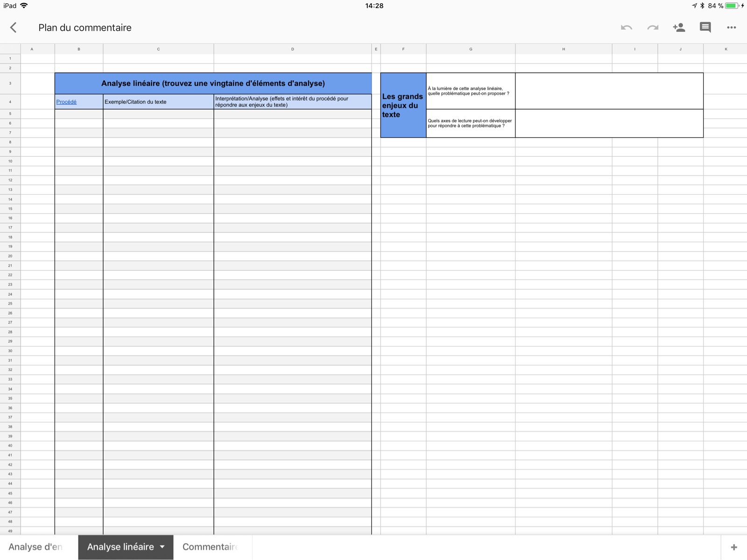
Task: Tap the Bluetooth icon in status bar
Action: click(702, 6)
